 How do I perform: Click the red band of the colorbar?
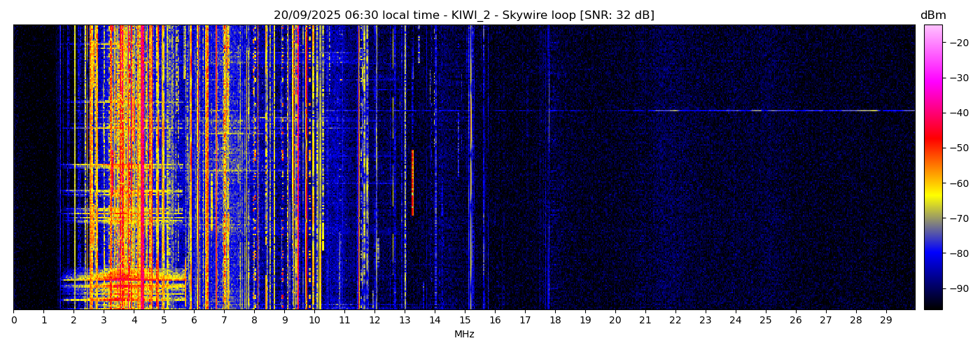click(x=932, y=140)
